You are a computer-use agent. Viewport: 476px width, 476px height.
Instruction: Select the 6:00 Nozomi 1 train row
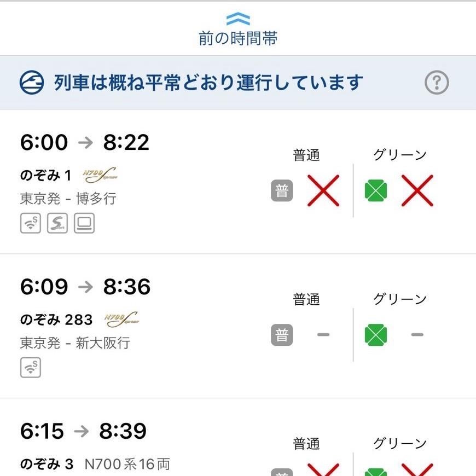137,182
